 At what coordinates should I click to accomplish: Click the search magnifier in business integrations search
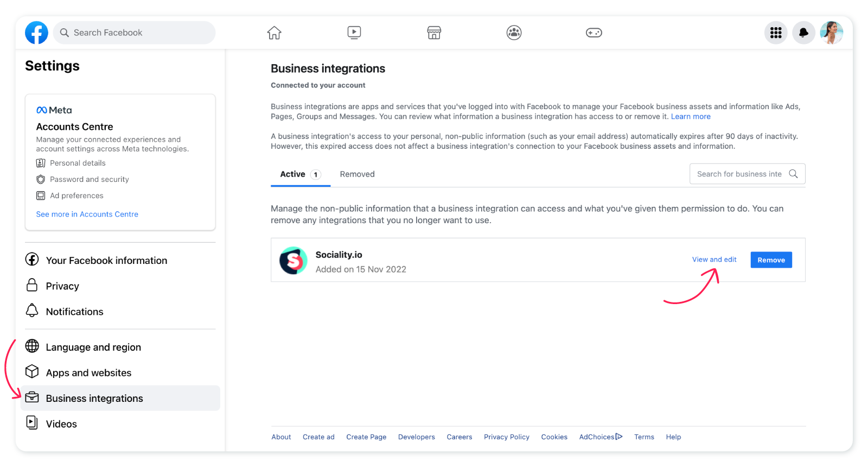tap(793, 174)
